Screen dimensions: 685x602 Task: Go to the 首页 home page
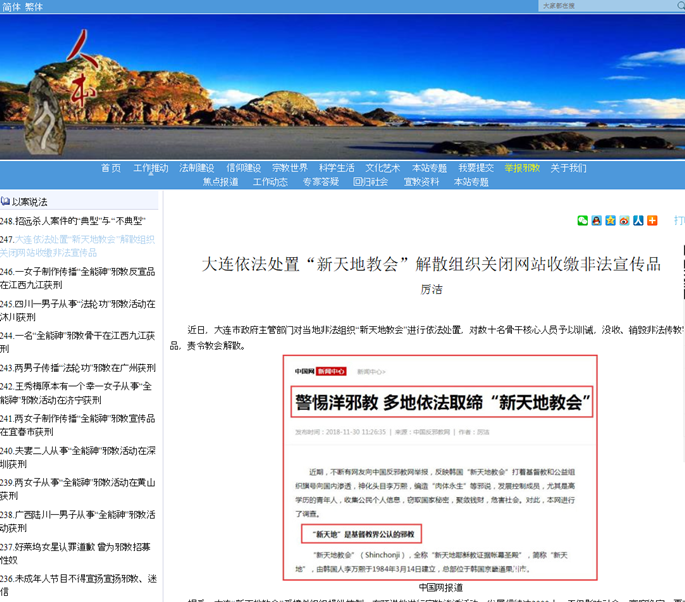[111, 168]
